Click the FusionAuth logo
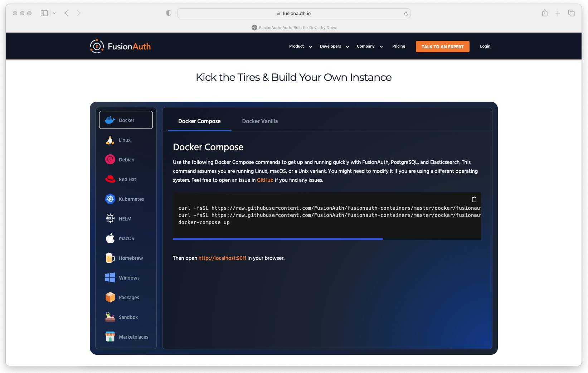The image size is (588, 373). 120,46
